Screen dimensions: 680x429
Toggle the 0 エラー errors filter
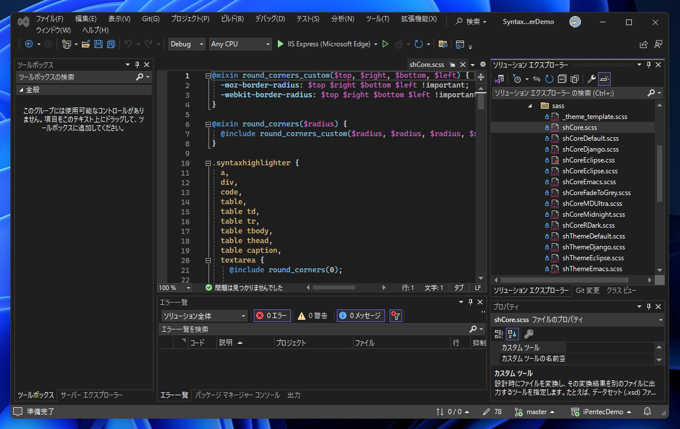[x=272, y=316]
